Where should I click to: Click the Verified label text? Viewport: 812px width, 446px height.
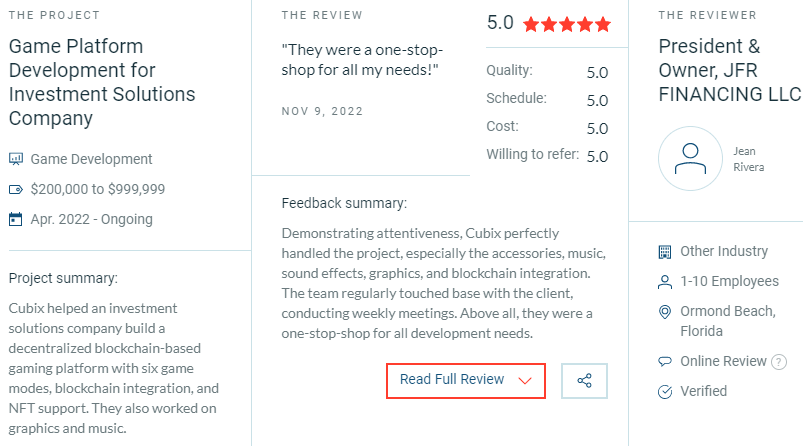[x=703, y=391]
